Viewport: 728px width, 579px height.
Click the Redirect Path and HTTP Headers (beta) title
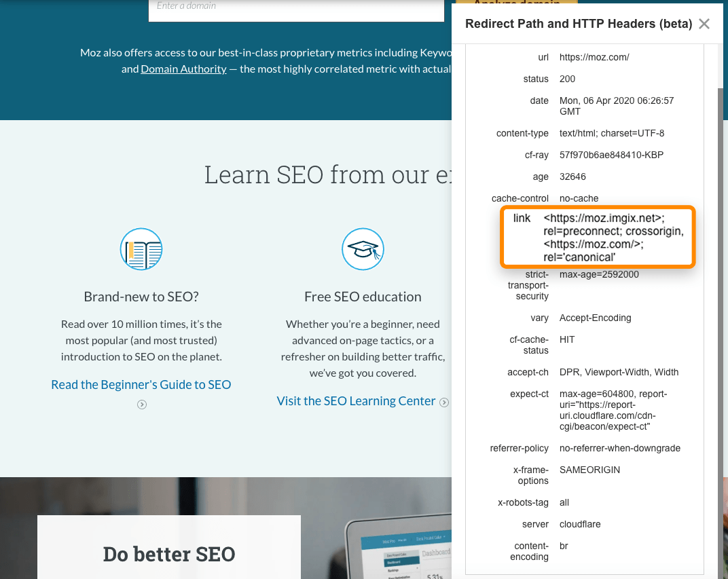coord(579,24)
